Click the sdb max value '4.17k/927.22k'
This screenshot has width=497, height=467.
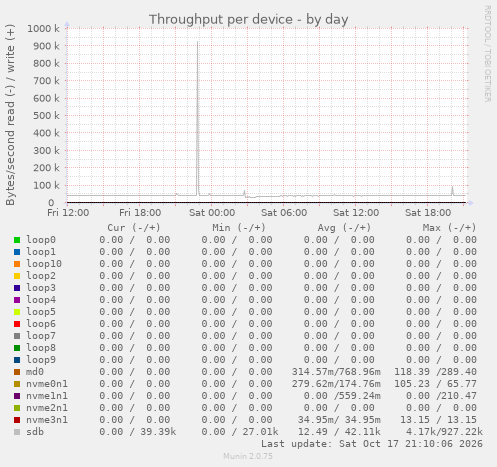[x=444, y=432]
